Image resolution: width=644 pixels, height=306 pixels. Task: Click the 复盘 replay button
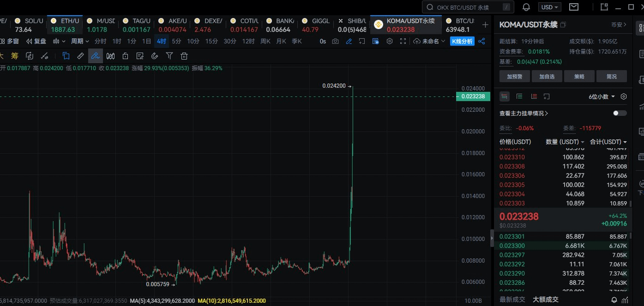pyautogui.click(x=36, y=41)
